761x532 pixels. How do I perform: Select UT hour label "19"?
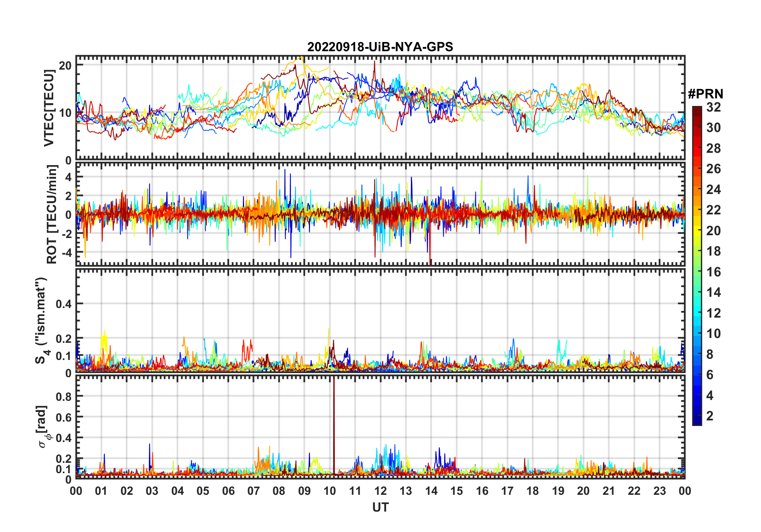click(x=558, y=491)
